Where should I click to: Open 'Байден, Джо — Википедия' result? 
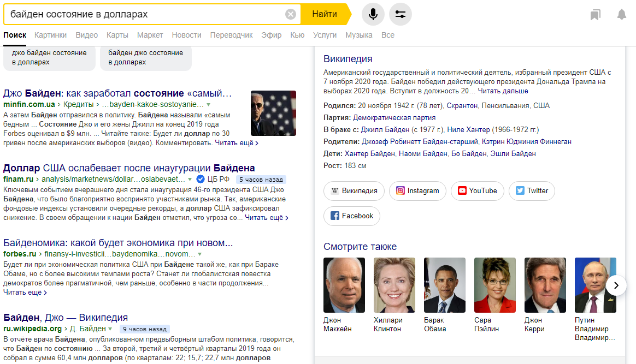66,318
